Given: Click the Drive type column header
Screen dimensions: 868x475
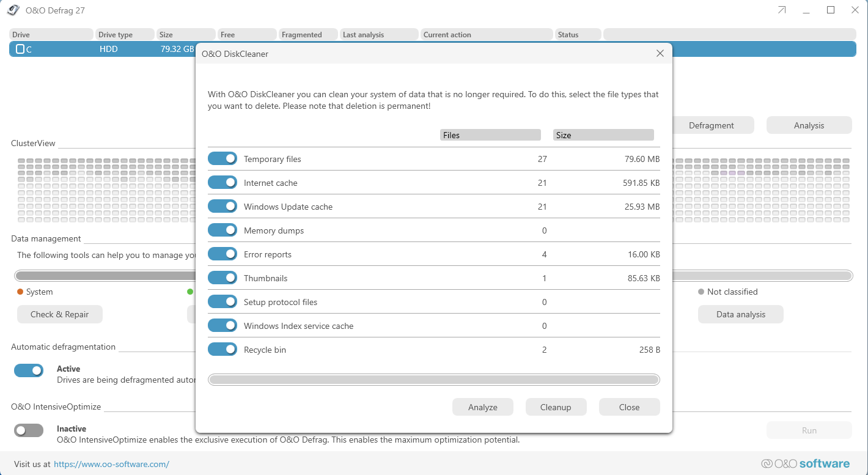Looking at the screenshot, I should (x=125, y=35).
